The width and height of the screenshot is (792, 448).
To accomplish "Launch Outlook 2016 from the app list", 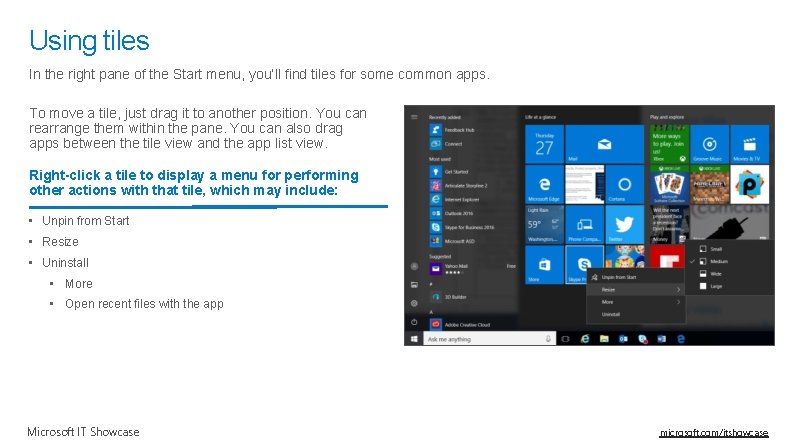I will click(452, 213).
